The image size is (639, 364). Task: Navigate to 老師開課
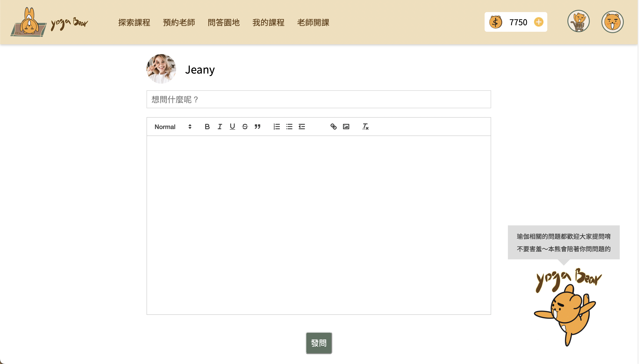point(313,23)
